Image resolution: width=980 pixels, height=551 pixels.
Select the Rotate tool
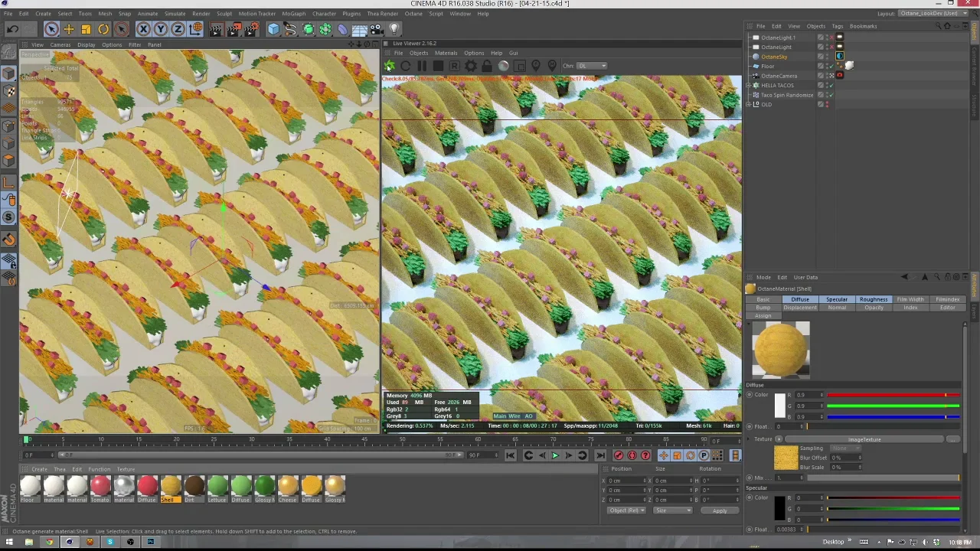pyautogui.click(x=103, y=29)
